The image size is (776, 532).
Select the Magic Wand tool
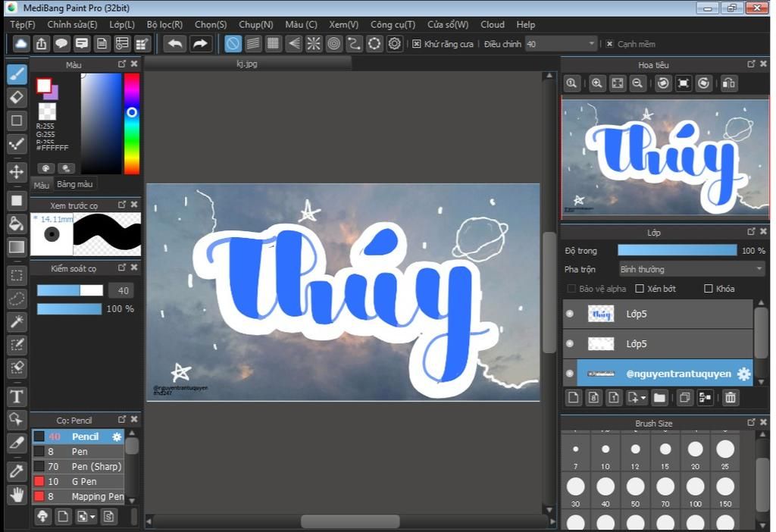coord(17,322)
